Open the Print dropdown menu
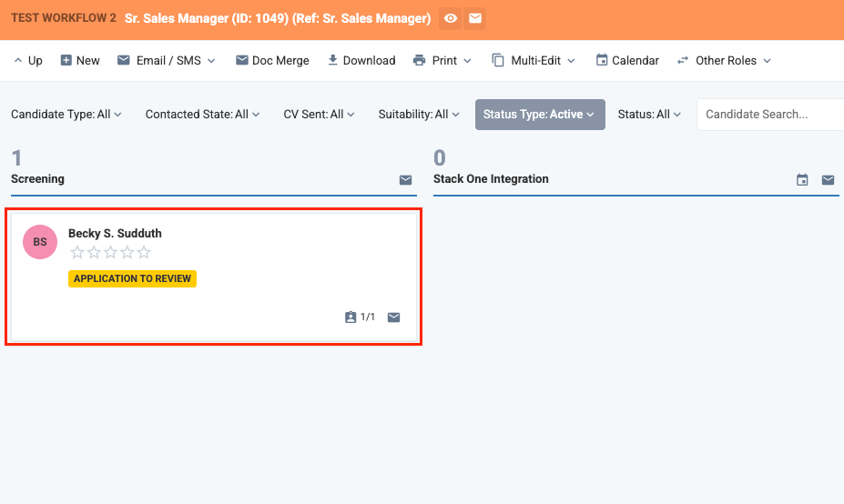Viewport: 844px width, 504px height. pyautogui.click(x=442, y=60)
